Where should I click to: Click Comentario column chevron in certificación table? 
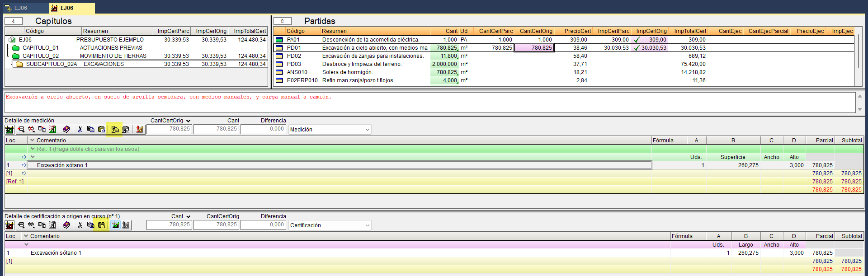point(26,236)
